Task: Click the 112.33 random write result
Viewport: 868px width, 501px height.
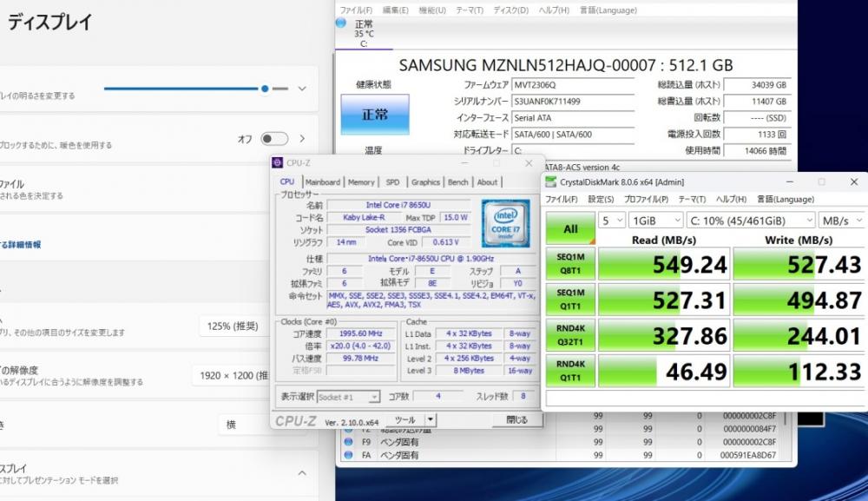Action: click(x=799, y=371)
